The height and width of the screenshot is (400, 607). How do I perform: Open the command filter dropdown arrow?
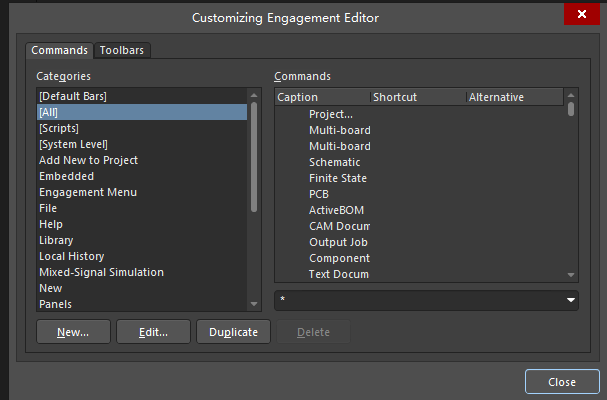(x=571, y=300)
